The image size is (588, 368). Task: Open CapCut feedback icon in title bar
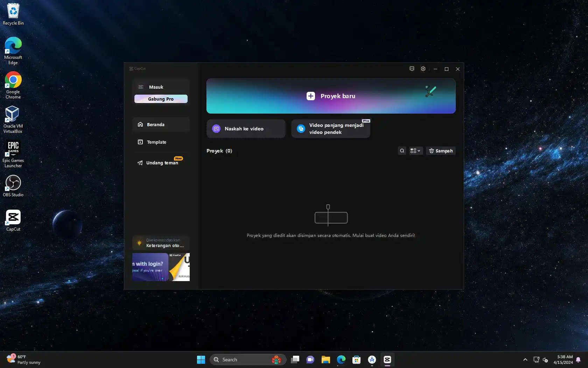[x=412, y=69]
